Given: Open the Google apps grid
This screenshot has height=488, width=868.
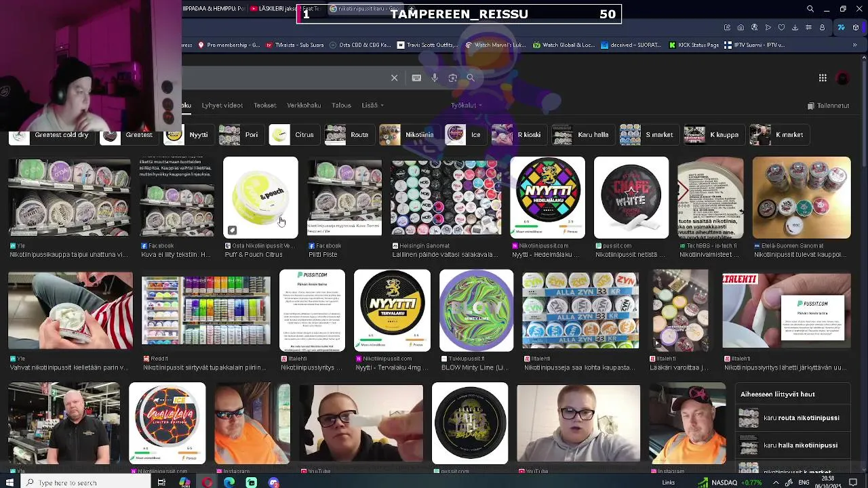Looking at the screenshot, I should coord(823,78).
